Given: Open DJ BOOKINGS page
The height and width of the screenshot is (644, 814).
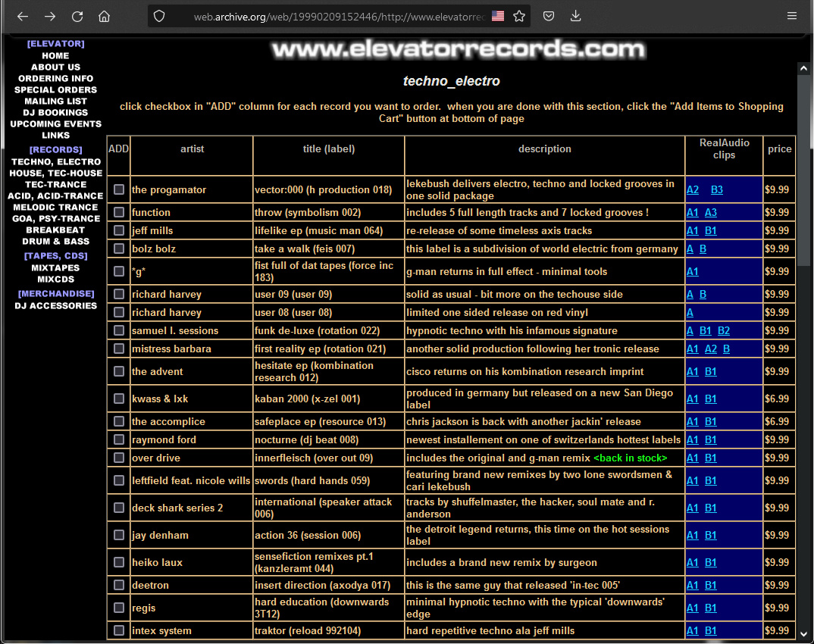Looking at the screenshot, I should pyautogui.click(x=55, y=113).
